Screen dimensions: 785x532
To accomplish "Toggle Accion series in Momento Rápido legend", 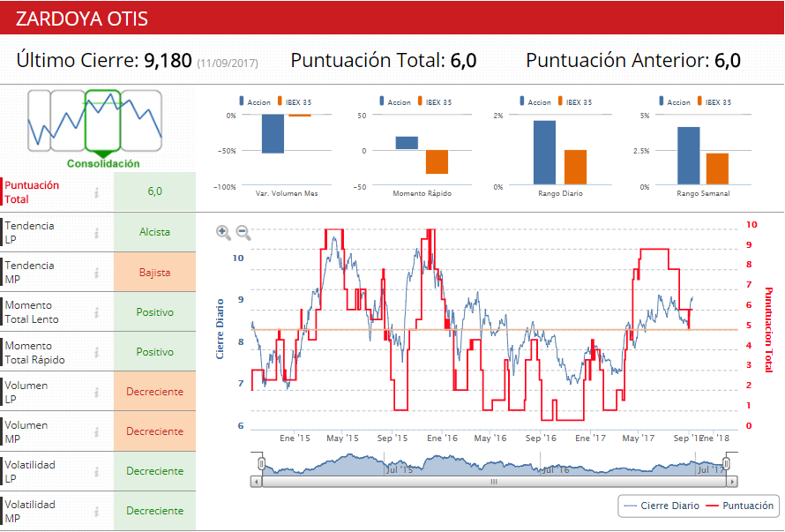I will 395,101.
